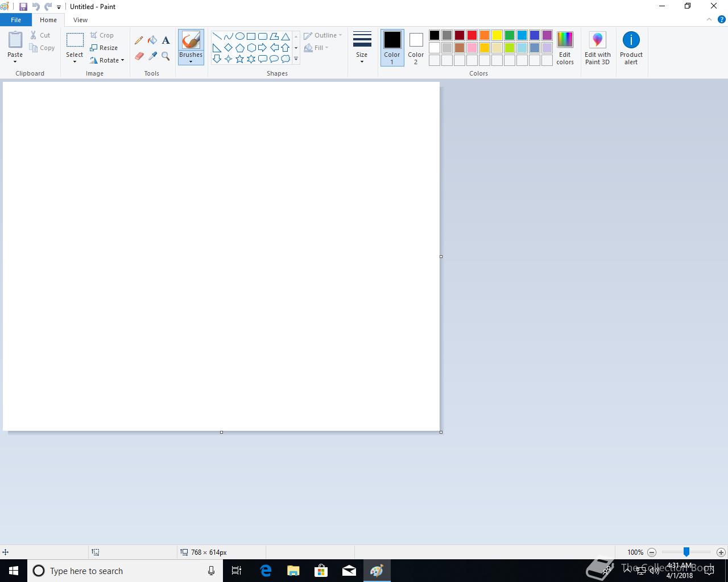Screen dimensions: 728x582
Task: Choose the Triangle shape
Action: point(285,36)
